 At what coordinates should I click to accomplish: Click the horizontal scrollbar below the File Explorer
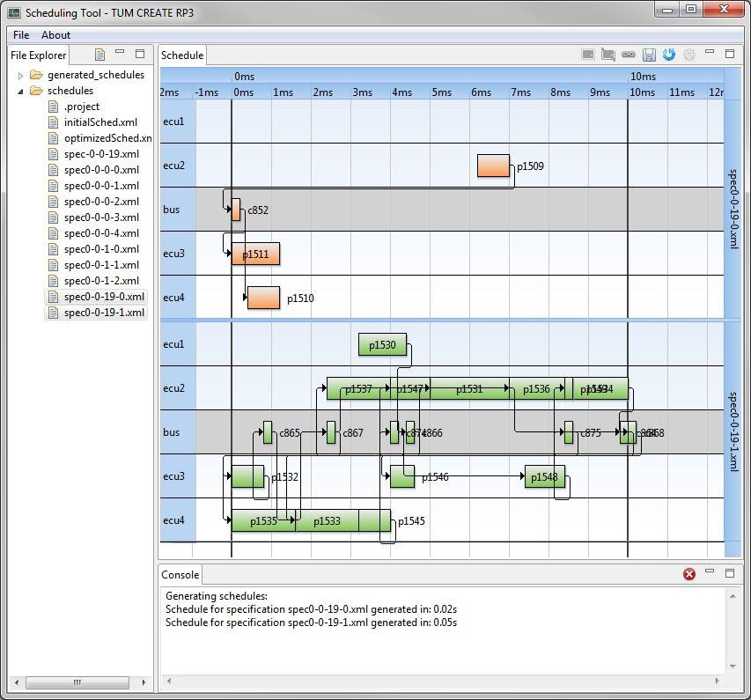pos(77,682)
